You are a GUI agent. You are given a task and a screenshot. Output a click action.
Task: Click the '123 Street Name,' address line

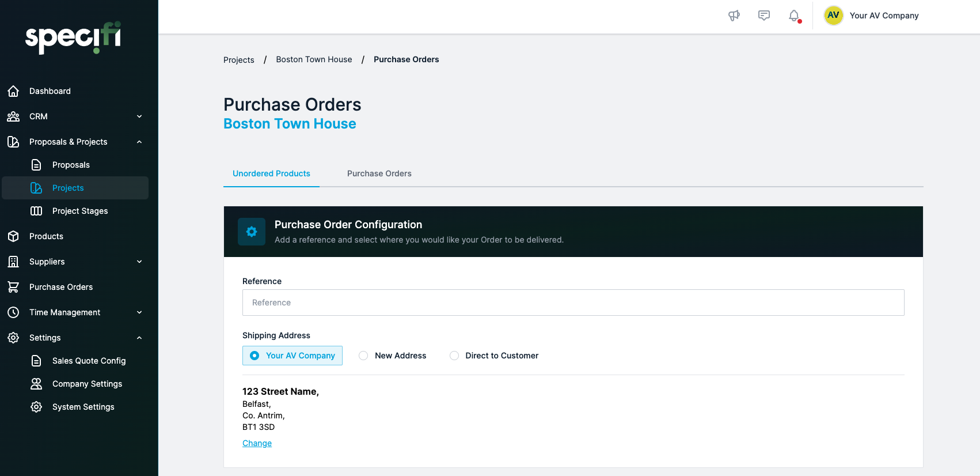tap(280, 391)
